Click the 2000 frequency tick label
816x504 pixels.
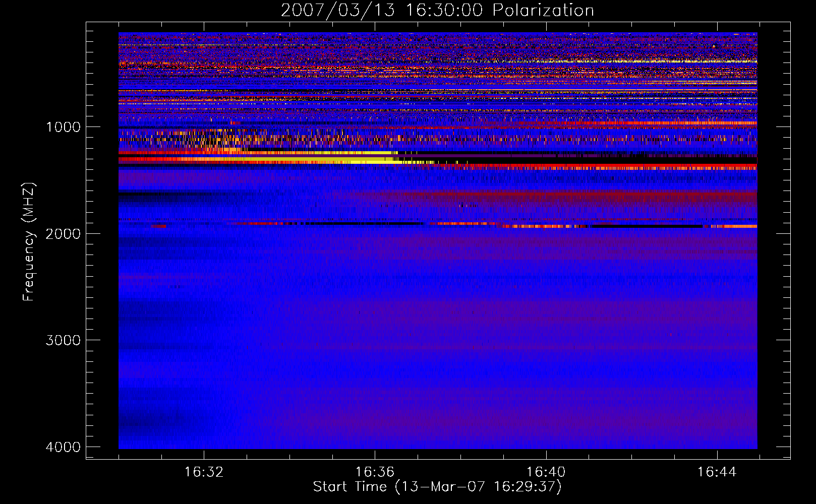pos(63,233)
